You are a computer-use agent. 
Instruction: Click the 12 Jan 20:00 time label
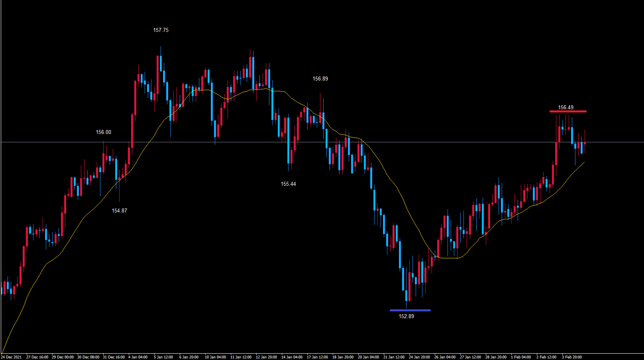point(266,357)
